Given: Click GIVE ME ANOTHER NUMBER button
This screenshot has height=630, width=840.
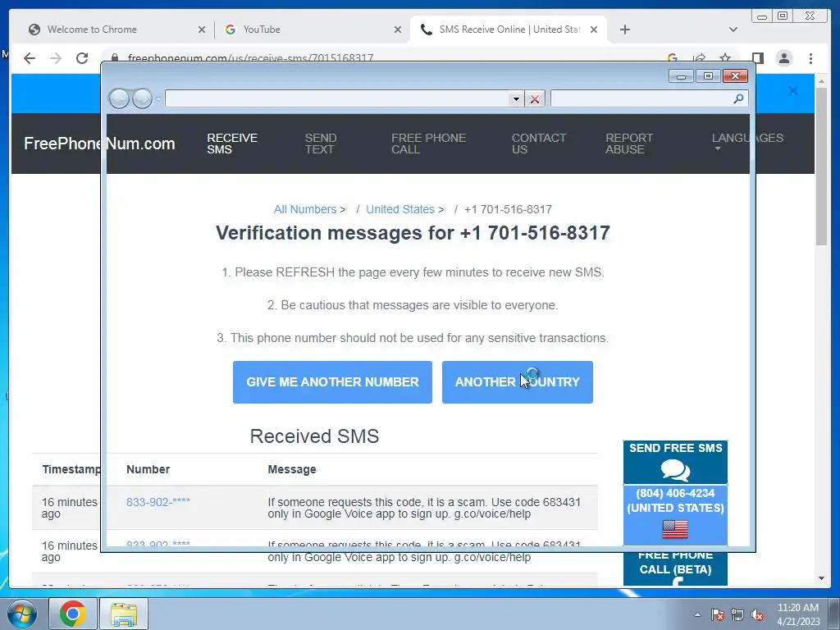Looking at the screenshot, I should coord(332,382).
